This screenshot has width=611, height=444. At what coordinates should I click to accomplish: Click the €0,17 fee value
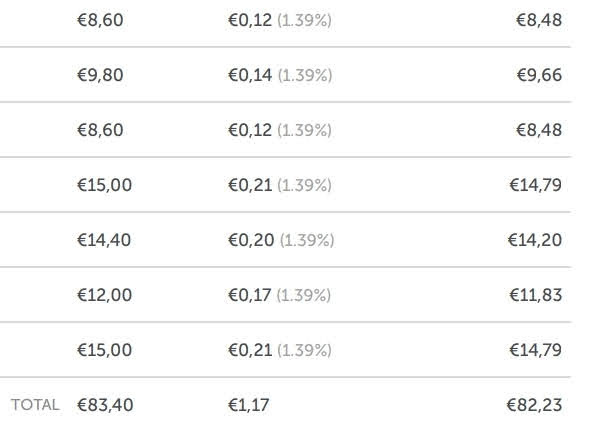[250, 295]
